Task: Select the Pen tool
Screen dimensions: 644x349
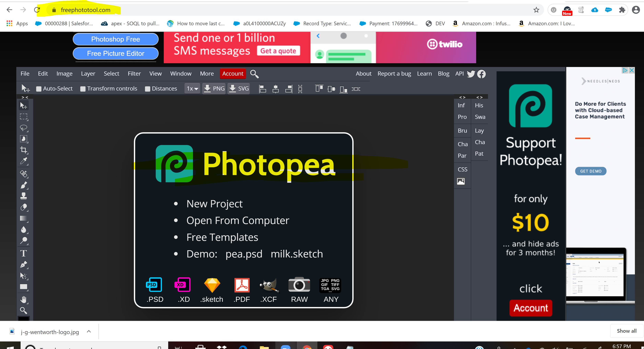Action: [x=24, y=265]
